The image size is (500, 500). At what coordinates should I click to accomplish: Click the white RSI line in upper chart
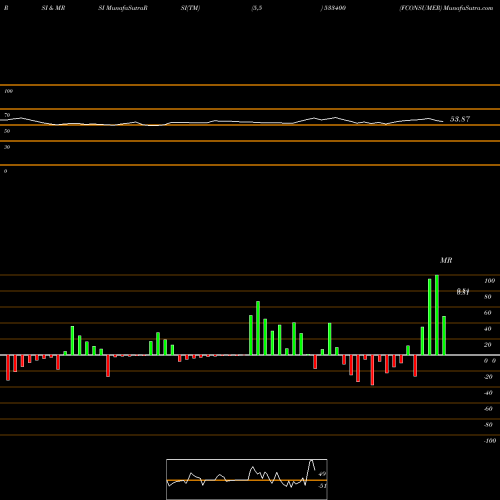pyautogui.click(x=222, y=122)
